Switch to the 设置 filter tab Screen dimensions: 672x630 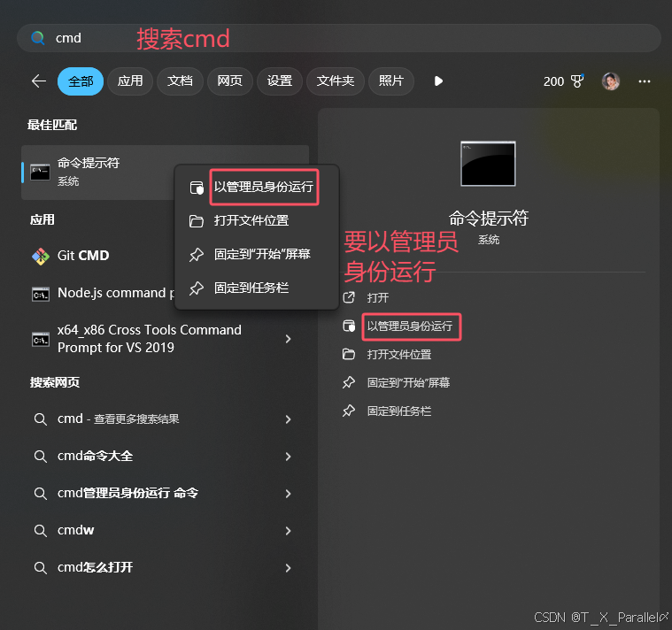(x=280, y=81)
